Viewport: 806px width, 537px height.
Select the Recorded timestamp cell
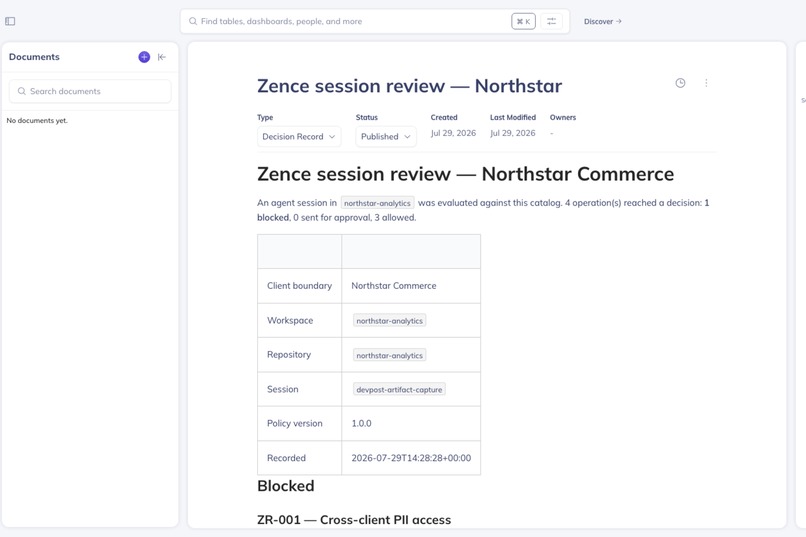coord(411,458)
